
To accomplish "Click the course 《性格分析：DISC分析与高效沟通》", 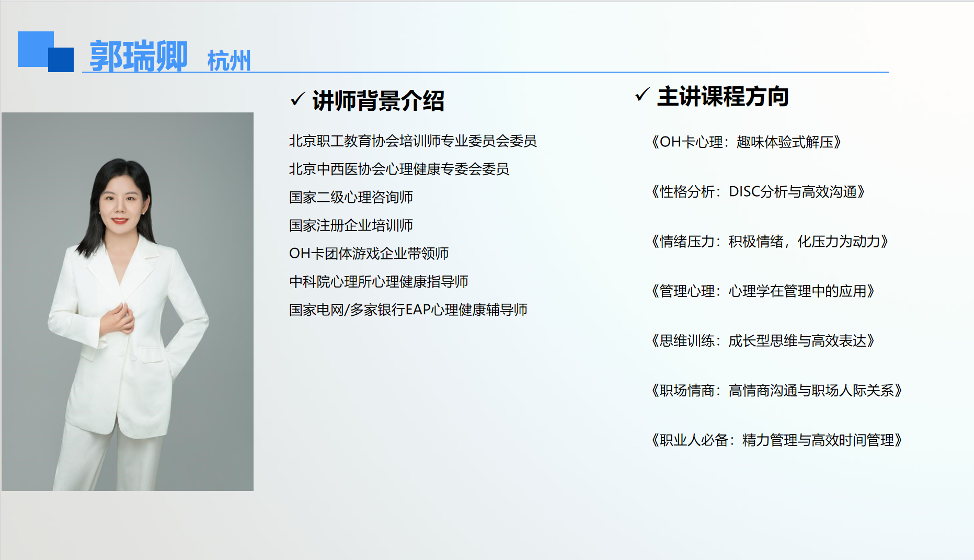I will click(758, 192).
